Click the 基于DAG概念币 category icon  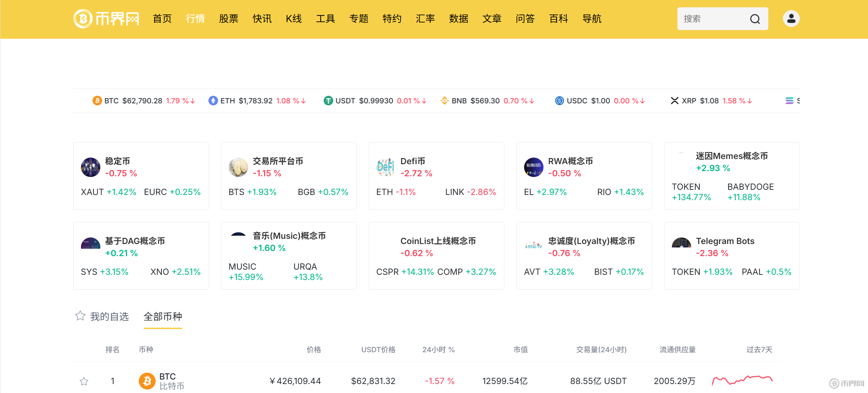pos(91,243)
